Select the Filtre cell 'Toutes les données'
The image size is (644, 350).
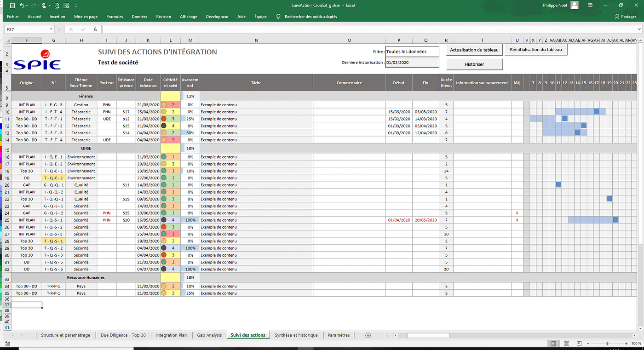pyautogui.click(x=412, y=52)
